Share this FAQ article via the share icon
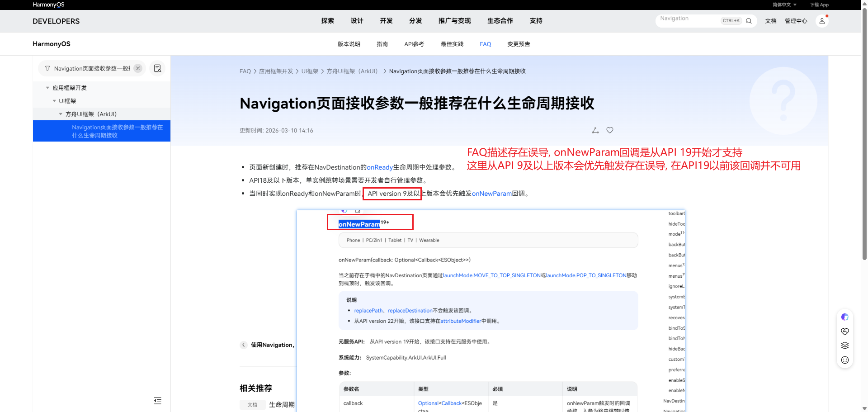Viewport: 868px width, 412px height. [595, 130]
